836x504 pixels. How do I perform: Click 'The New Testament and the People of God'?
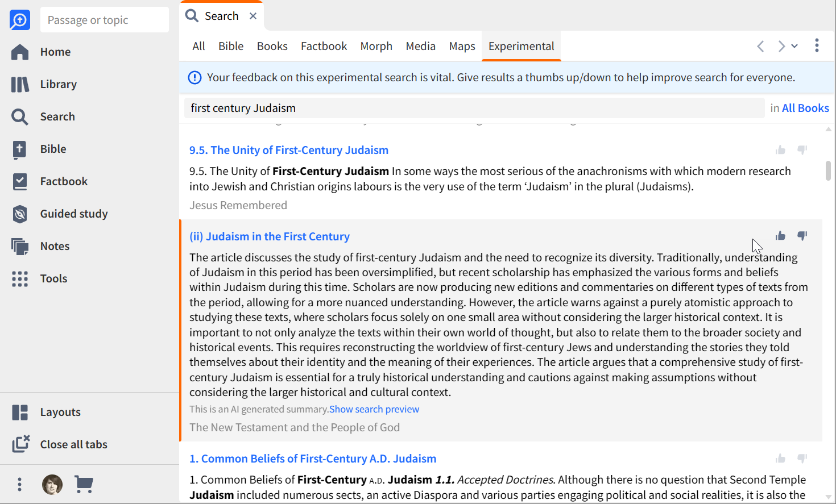295,427
